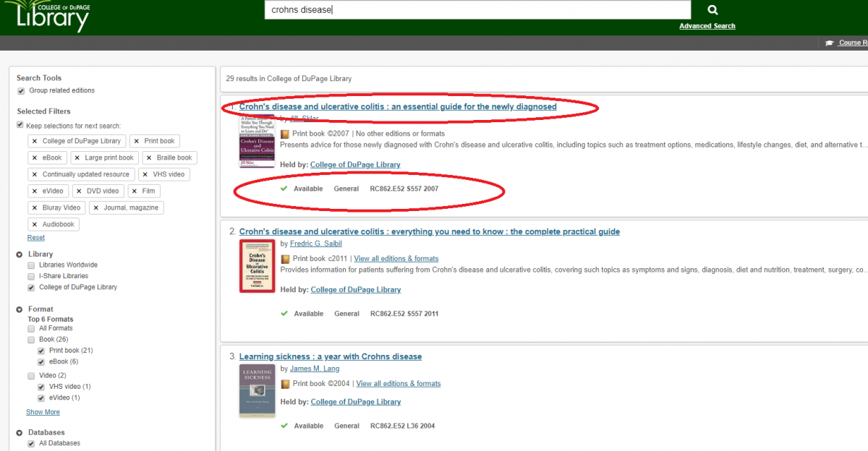Toggle Group related editions checkbox
The image size is (868, 451).
point(21,91)
